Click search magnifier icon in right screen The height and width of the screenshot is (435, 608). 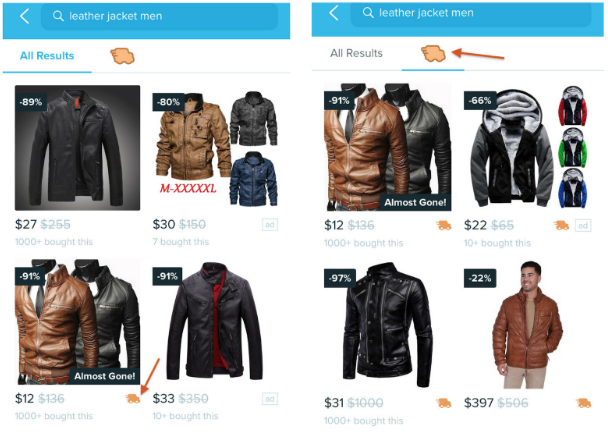[368, 13]
